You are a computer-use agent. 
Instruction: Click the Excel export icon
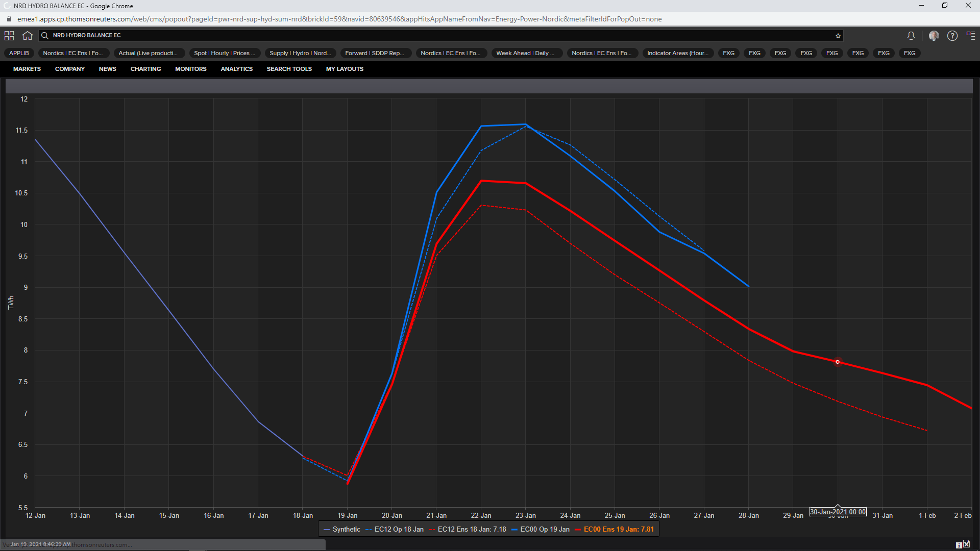point(966,544)
